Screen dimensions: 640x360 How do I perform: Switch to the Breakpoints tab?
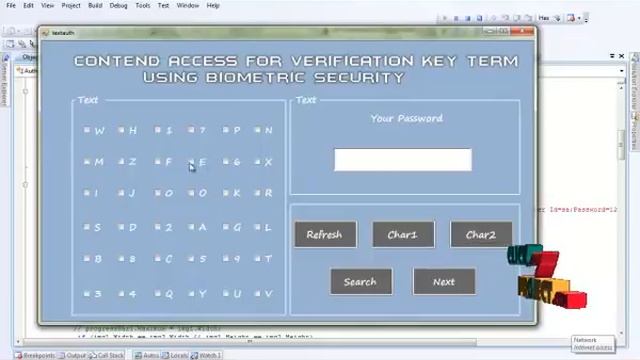click(35, 356)
